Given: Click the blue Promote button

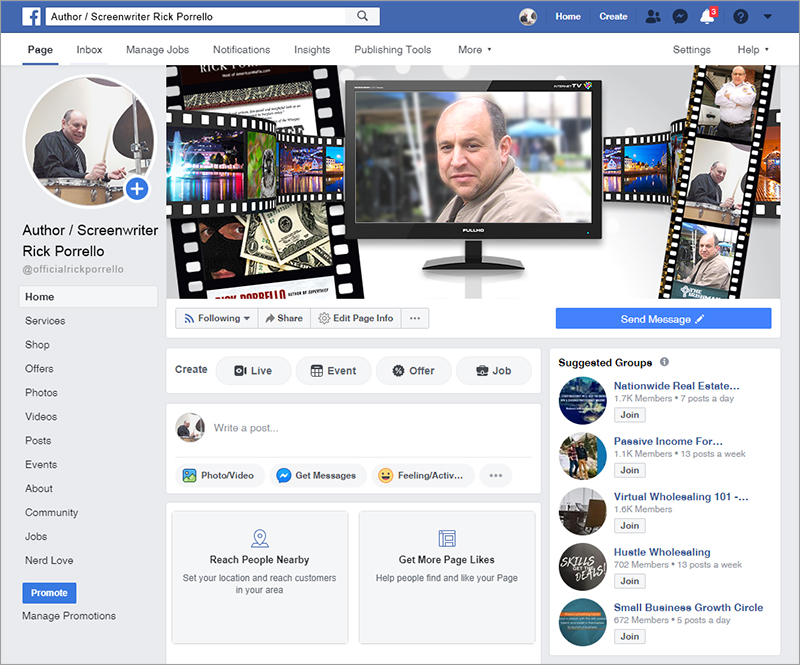Looking at the screenshot, I should pyautogui.click(x=49, y=593).
